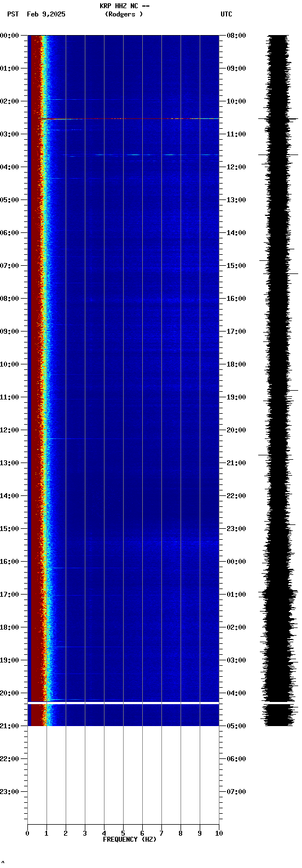Image resolution: width=302 pixels, height=868 pixels.
Task: Click the PST axis label '12:00'
Action: coord(9,430)
